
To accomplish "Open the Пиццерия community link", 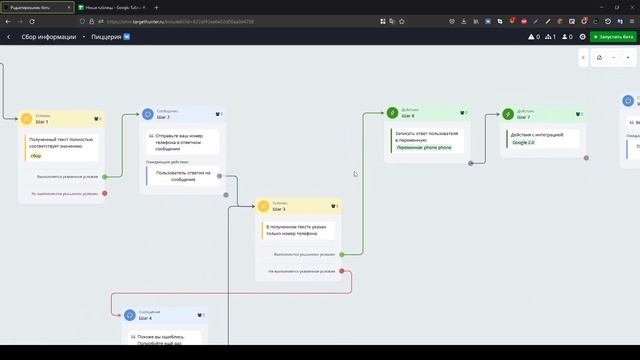I will coord(106,37).
